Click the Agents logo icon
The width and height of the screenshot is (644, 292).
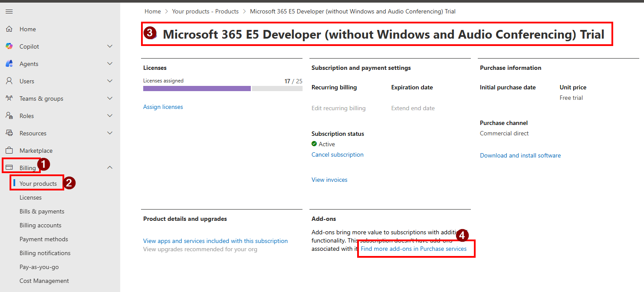pyautogui.click(x=9, y=64)
